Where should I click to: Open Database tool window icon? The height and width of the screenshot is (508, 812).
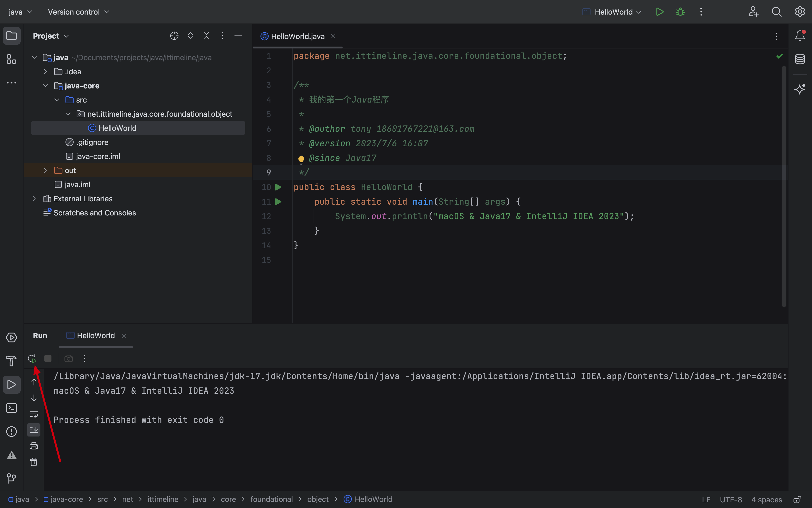[800, 59]
